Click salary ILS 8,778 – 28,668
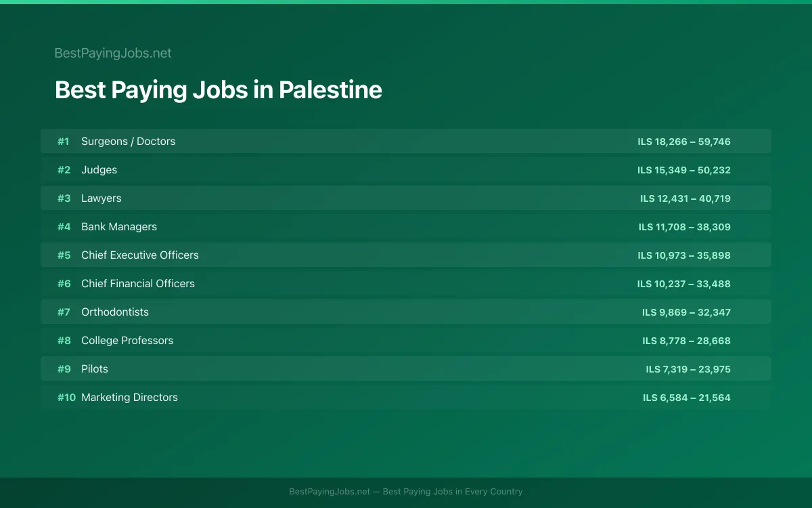Image resolution: width=812 pixels, height=508 pixels. pos(686,341)
